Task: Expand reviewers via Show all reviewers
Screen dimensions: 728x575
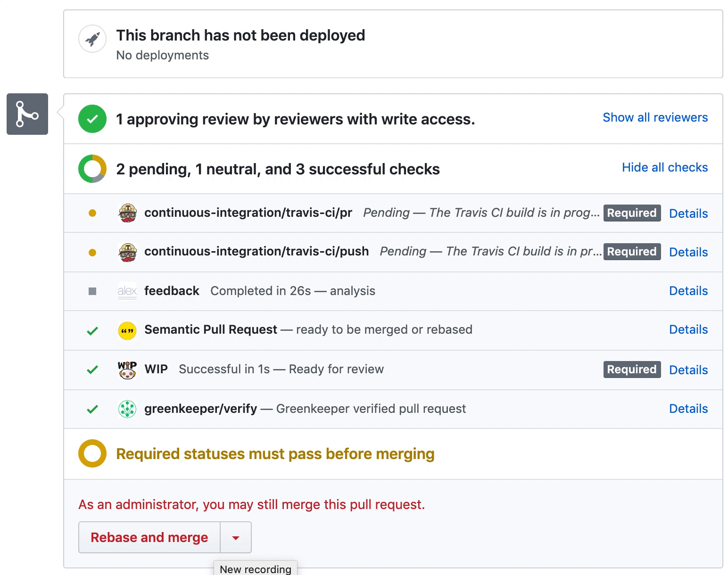Action: point(655,117)
